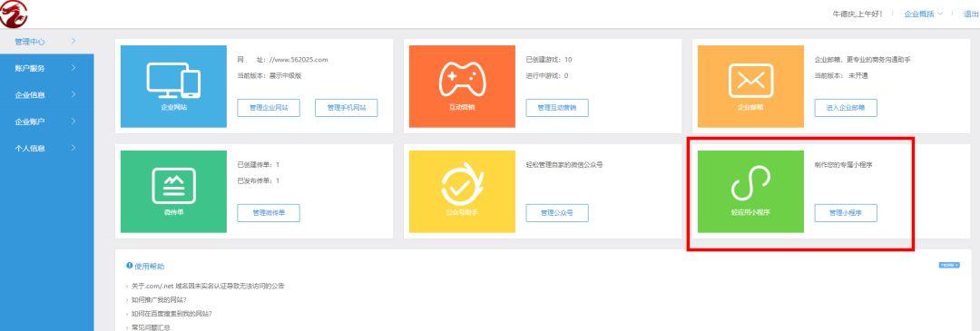The width and height of the screenshot is (980, 331).
Task: Click the 进入企业邮箱 button
Action: click(846, 107)
